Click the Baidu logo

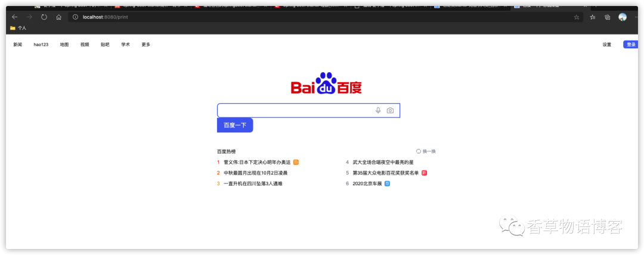coord(326,83)
